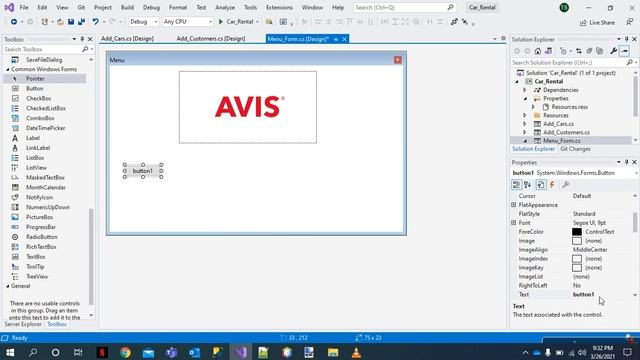
Task: Click Show All Files icon in Solution Explorer
Action: (599, 51)
